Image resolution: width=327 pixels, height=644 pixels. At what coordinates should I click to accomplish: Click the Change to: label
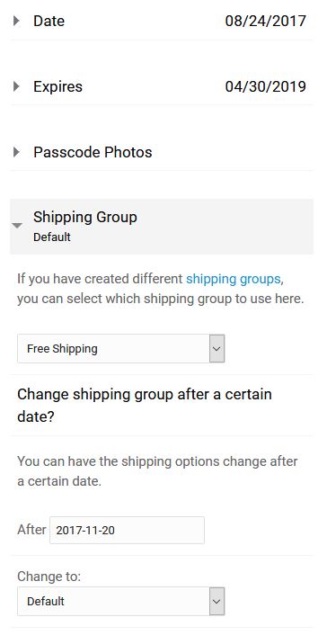[49, 577]
